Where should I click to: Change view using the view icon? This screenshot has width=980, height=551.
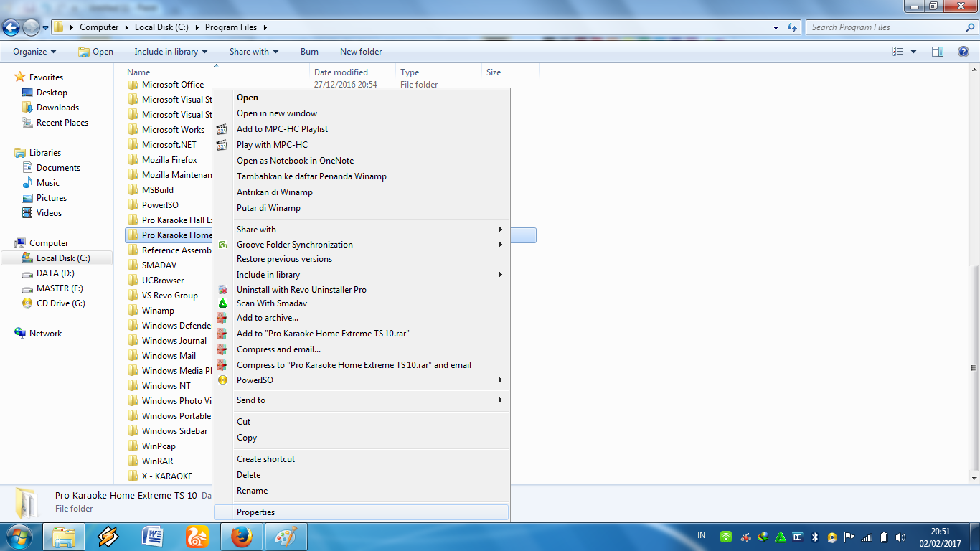(x=897, y=52)
